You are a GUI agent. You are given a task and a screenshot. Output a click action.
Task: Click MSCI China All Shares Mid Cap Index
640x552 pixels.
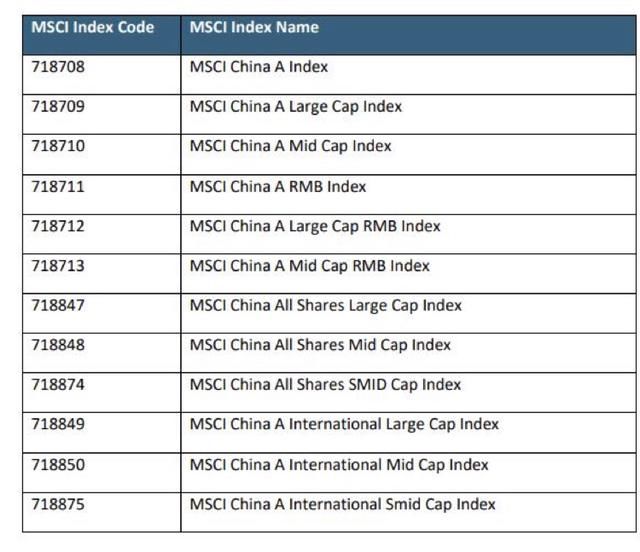320,345
